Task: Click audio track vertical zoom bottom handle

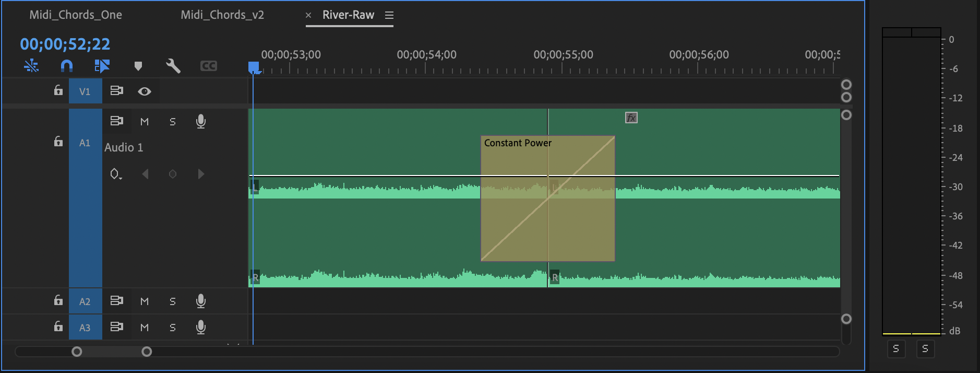Action: [x=846, y=319]
